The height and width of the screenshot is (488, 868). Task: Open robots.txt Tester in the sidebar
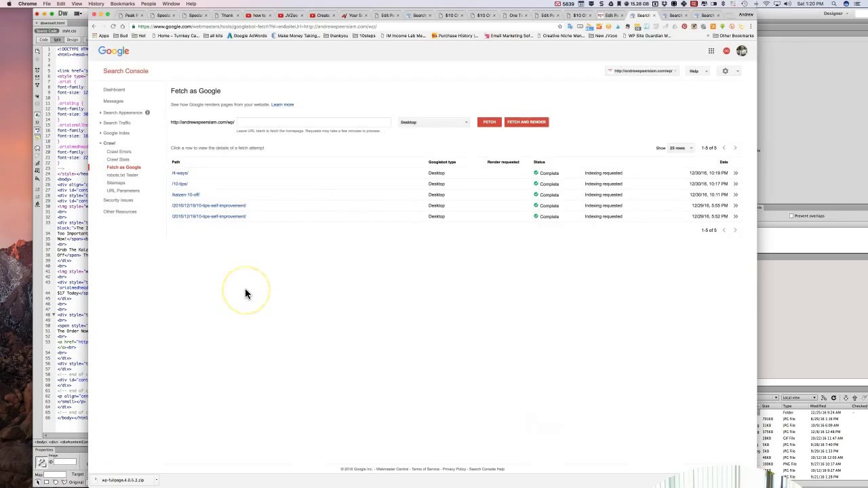click(x=122, y=175)
